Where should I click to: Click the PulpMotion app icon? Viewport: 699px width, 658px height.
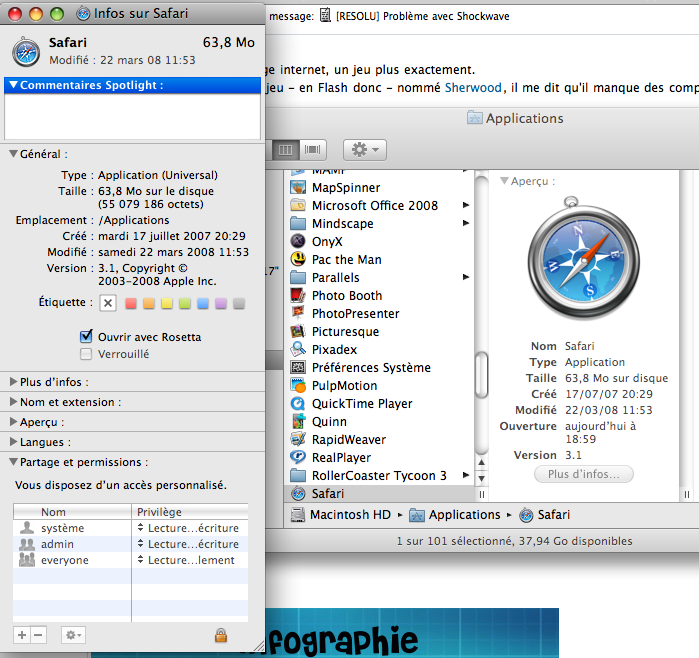(x=298, y=385)
